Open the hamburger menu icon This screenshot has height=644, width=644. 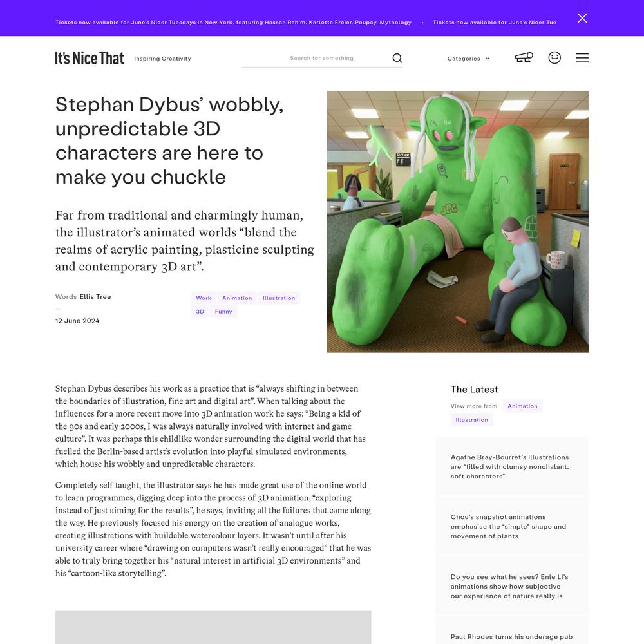[x=582, y=58]
